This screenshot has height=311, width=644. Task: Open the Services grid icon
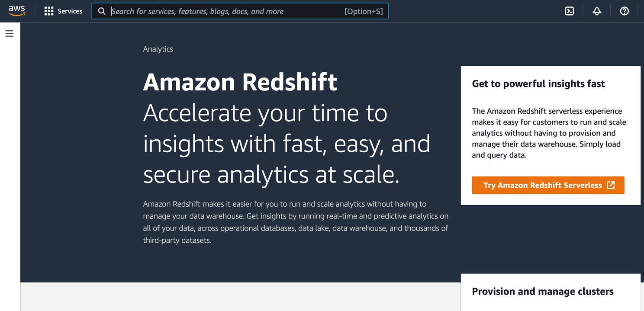click(49, 11)
